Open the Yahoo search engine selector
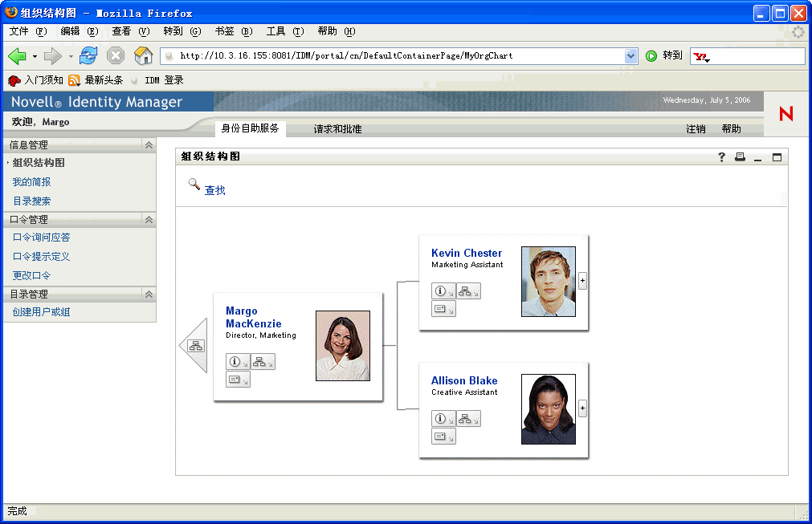The height and width of the screenshot is (524, 812). coord(702,56)
